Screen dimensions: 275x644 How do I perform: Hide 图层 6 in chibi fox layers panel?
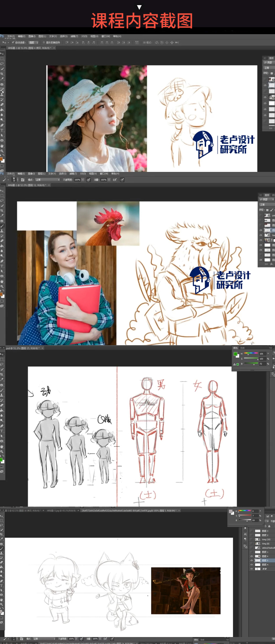click(251, 556)
